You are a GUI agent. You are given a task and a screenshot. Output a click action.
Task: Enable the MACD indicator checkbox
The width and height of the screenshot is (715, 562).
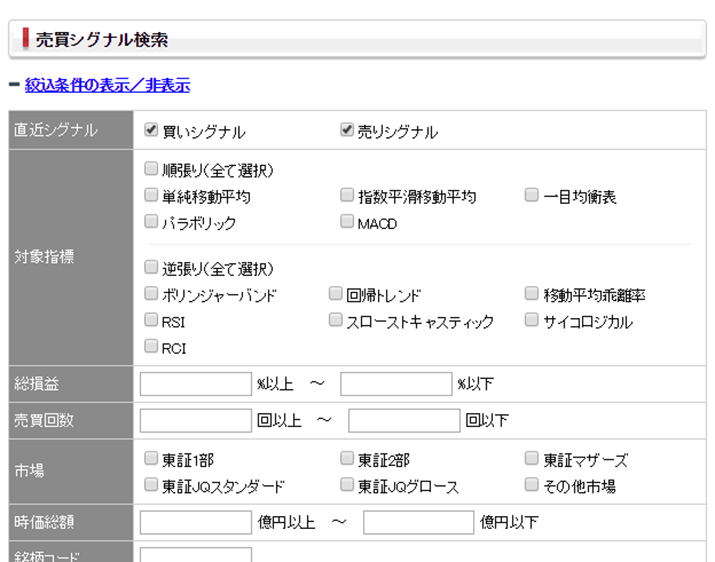tap(347, 222)
